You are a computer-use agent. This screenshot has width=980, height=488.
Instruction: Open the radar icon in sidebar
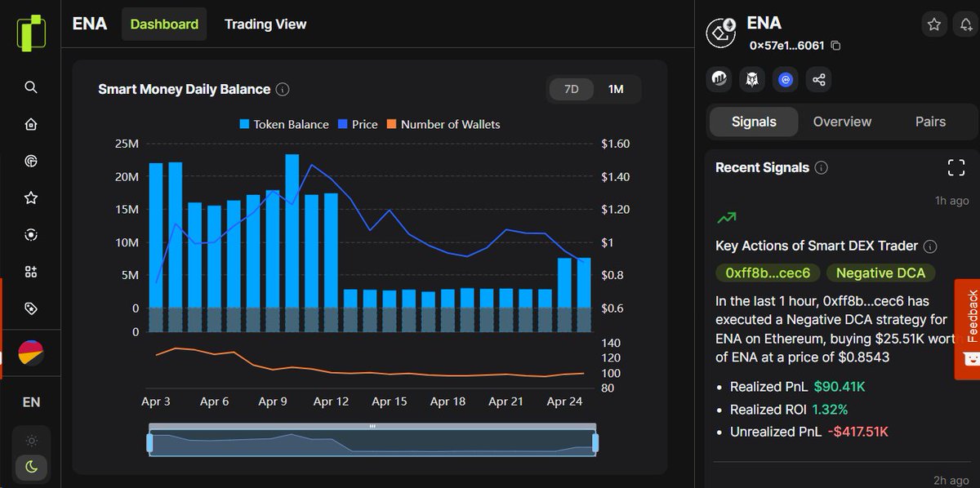[x=31, y=162]
